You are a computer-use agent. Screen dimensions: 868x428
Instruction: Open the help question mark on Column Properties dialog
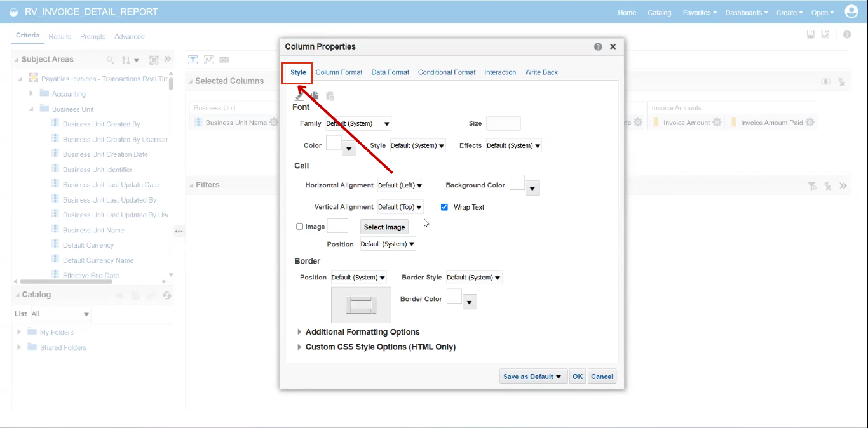(x=597, y=46)
